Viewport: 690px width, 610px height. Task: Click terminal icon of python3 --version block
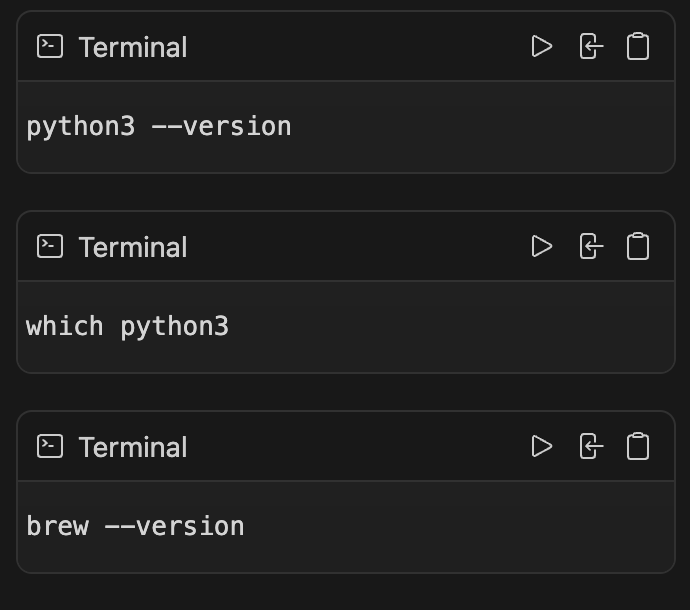pyautogui.click(x=50, y=46)
